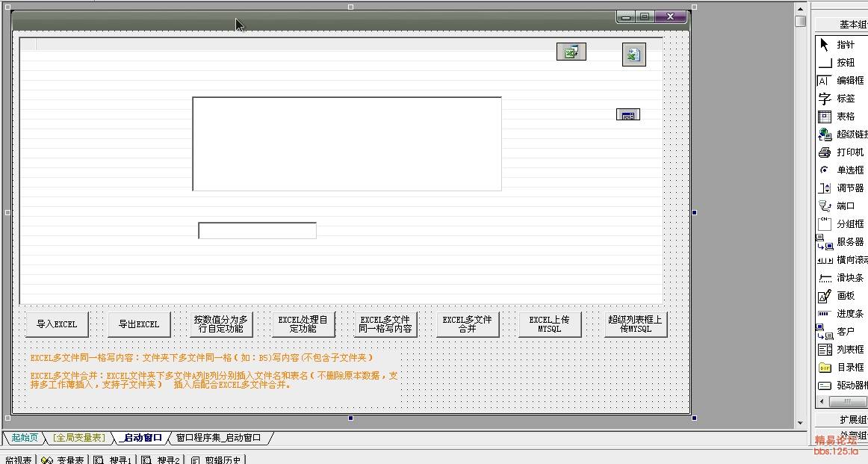Screen dimensions: 868x464
Task: Select the orange label starting 'EXCEL多文件合并：EXCEL文件夹'
Action: (214, 380)
